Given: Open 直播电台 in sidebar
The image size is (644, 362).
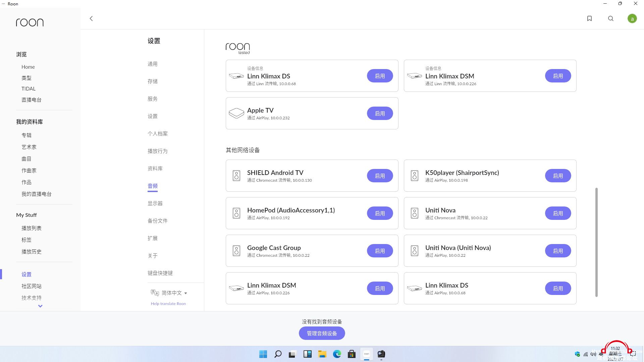Looking at the screenshot, I should coord(32,100).
